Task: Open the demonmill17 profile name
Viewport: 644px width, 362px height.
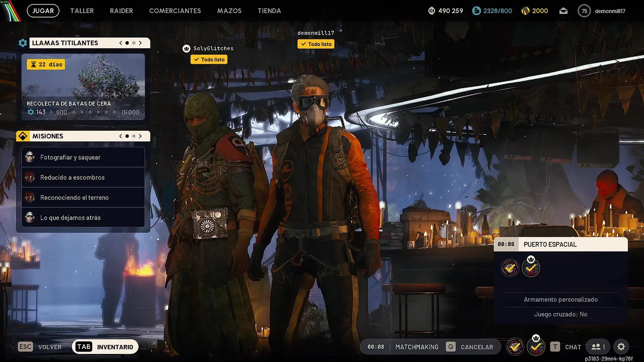Action: [610, 11]
